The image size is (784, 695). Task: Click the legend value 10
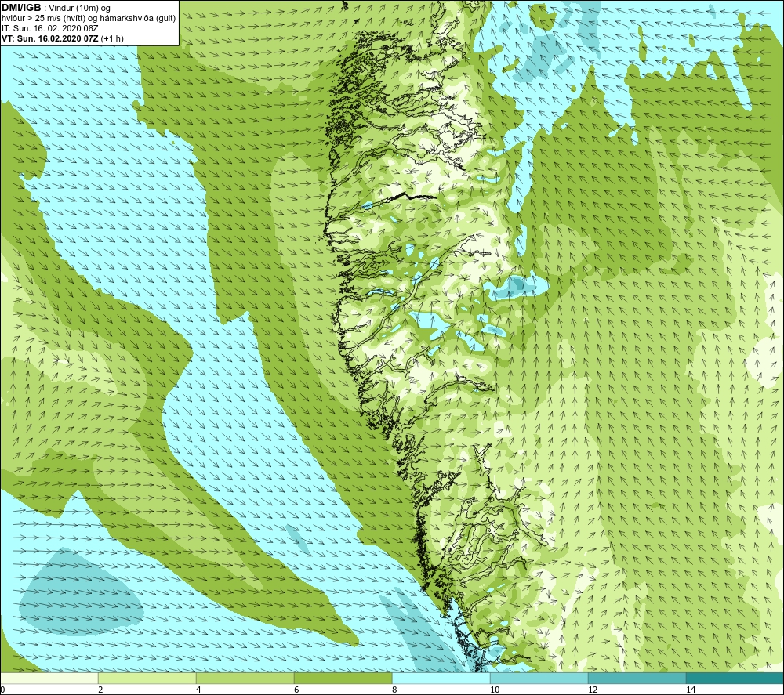pyautogui.click(x=495, y=690)
